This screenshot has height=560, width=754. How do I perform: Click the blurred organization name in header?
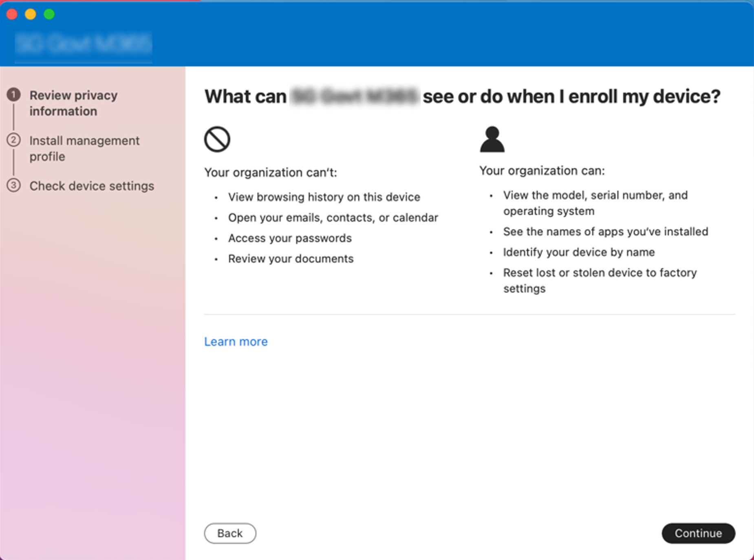pos(84,44)
